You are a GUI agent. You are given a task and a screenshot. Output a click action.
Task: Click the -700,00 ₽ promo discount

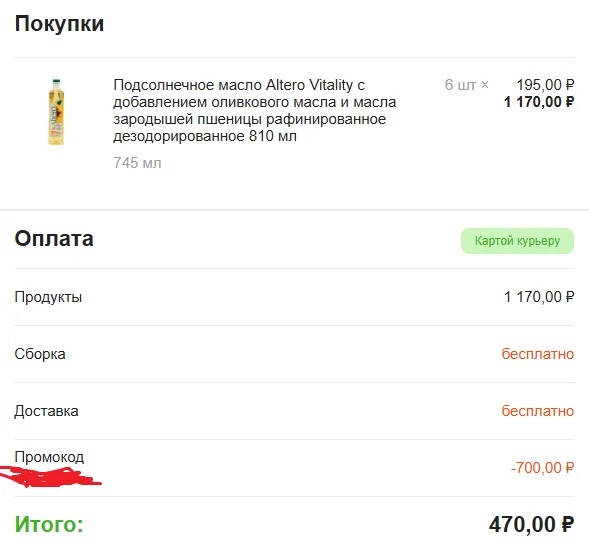point(542,468)
